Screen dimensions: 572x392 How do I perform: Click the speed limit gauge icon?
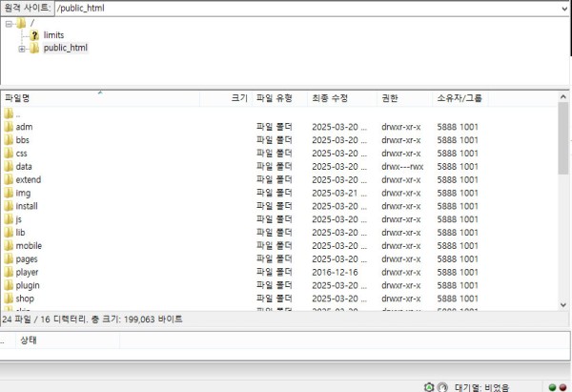(442, 386)
